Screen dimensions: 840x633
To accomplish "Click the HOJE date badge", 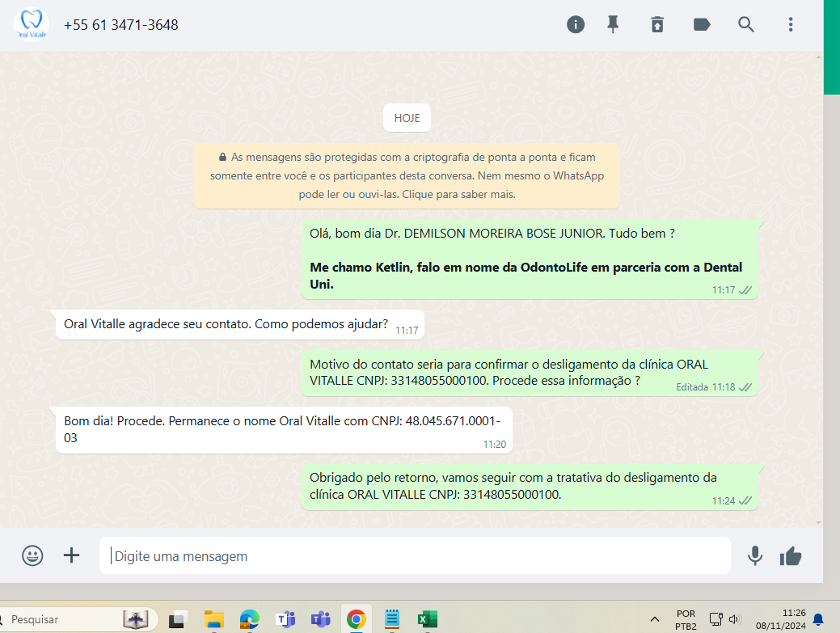I will (407, 118).
